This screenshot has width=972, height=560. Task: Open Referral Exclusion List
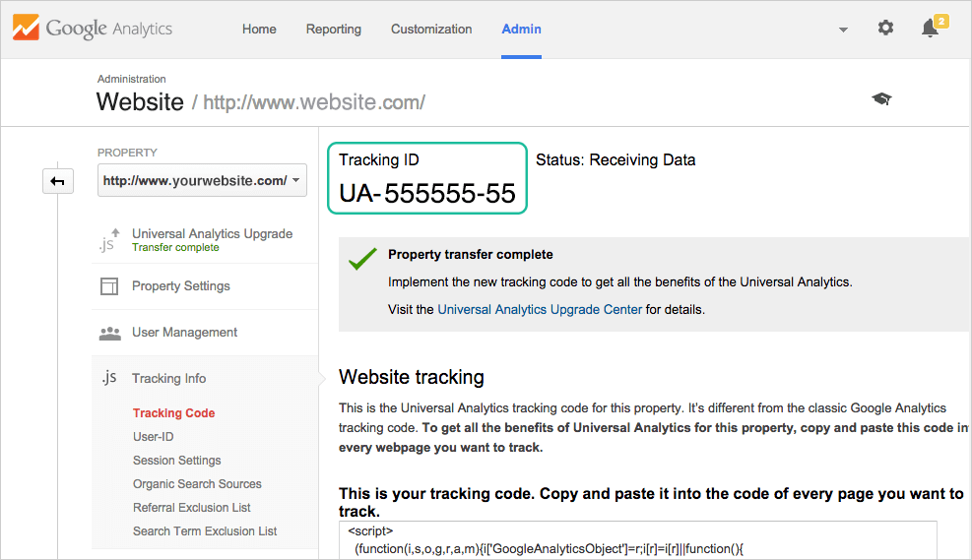pos(192,507)
